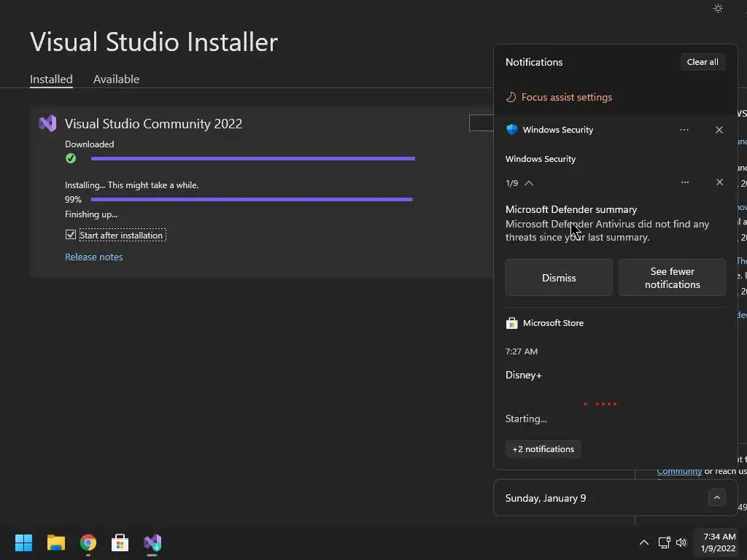Image resolution: width=747 pixels, height=560 pixels.
Task: Open the Windows Start menu
Action: 23,542
